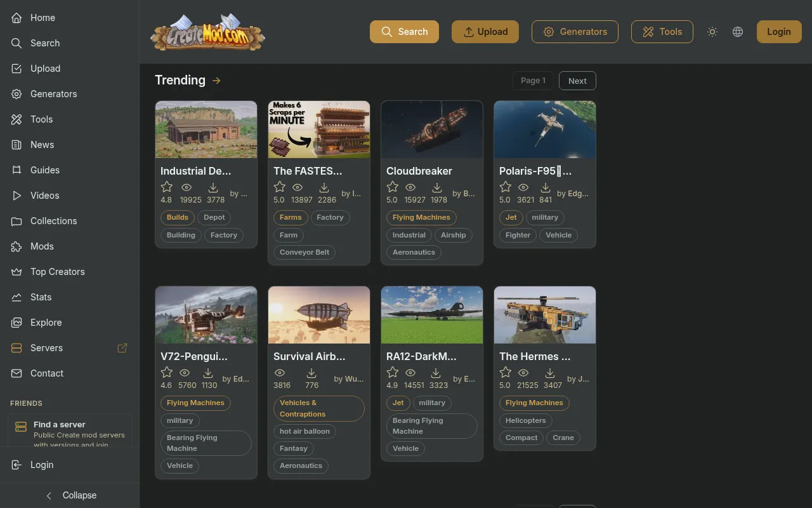Click the Collections folder icon
The image size is (812, 508).
16,221
